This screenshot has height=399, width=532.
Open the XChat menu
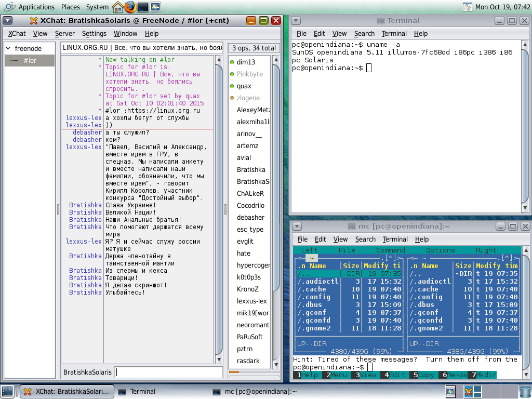pos(17,34)
